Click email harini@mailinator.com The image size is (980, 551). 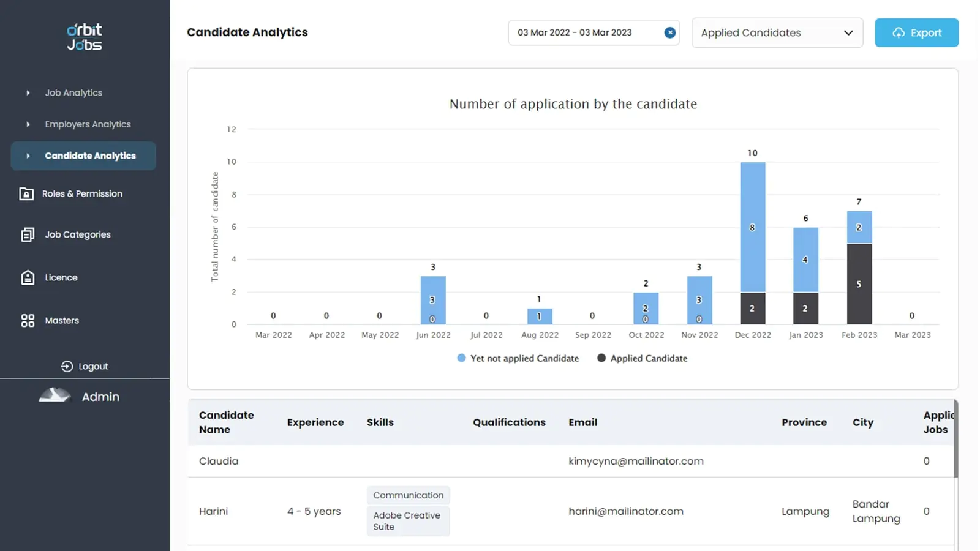pyautogui.click(x=626, y=511)
